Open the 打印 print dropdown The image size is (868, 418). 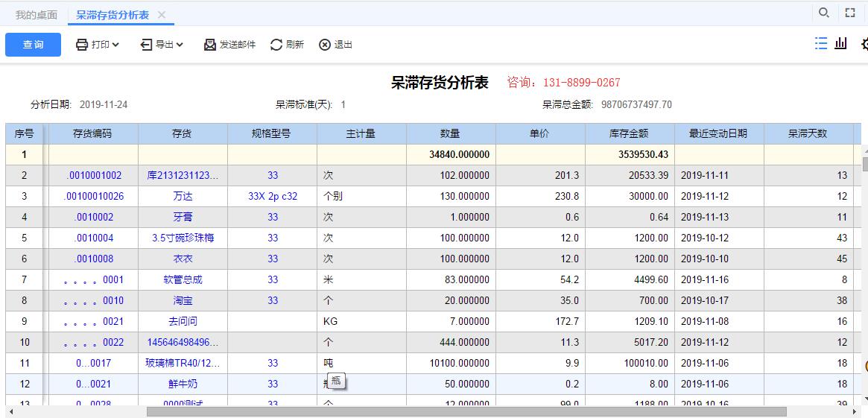coord(98,45)
